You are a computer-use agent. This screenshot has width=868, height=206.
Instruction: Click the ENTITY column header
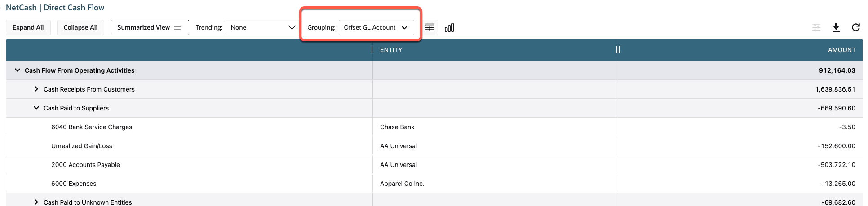click(x=391, y=50)
